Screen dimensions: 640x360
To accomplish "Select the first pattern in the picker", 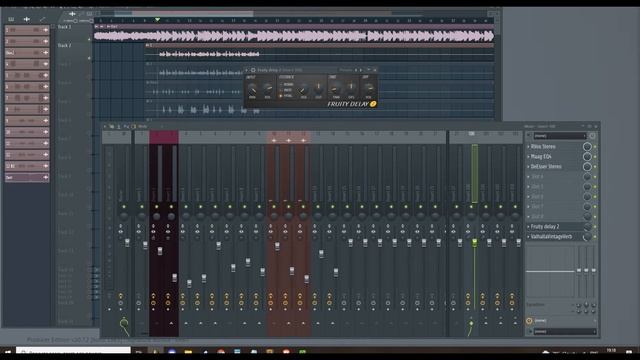I will click(x=27, y=30).
